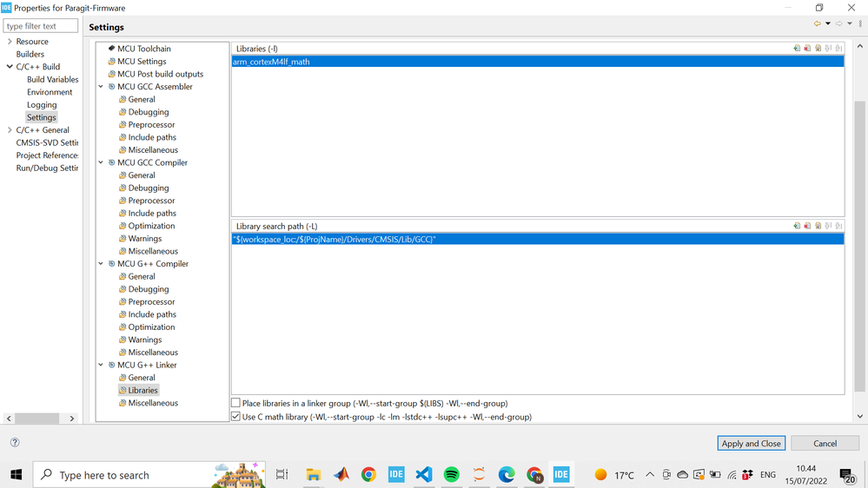
Task: Delete selected library in Libraries (-l)
Action: (x=807, y=49)
